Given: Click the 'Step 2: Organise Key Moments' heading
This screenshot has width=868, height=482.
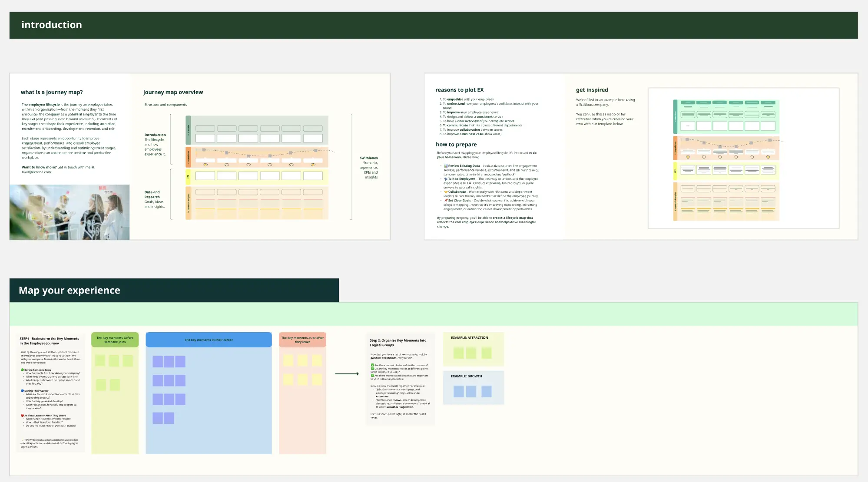Looking at the screenshot, I should pyautogui.click(x=398, y=343).
